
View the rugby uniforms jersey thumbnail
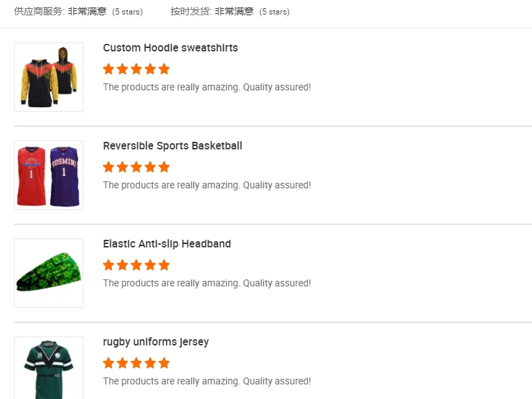(49, 368)
